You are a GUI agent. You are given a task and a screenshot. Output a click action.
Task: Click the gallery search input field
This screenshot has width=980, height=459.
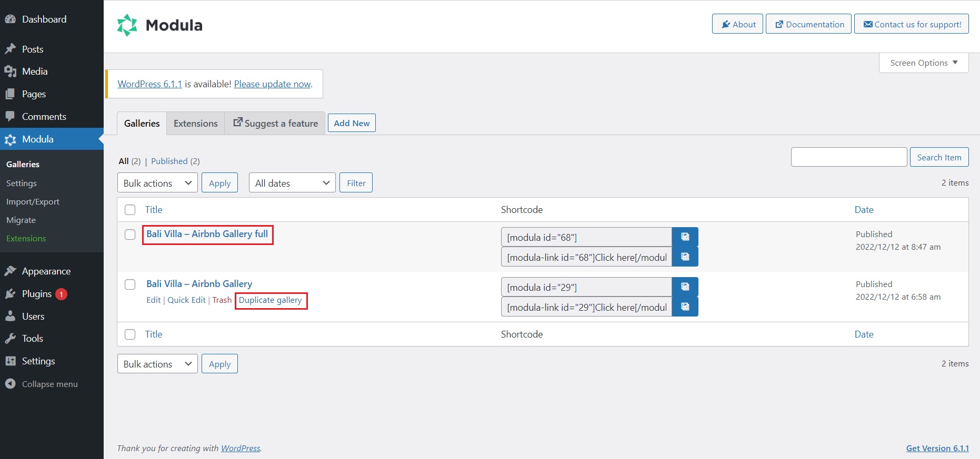pyautogui.click(x=848, y=157)
